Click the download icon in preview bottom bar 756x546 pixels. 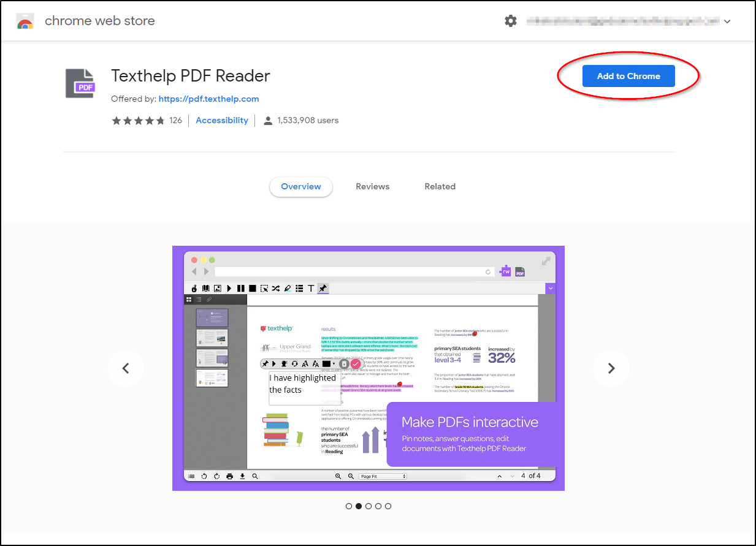click(242, 476)
